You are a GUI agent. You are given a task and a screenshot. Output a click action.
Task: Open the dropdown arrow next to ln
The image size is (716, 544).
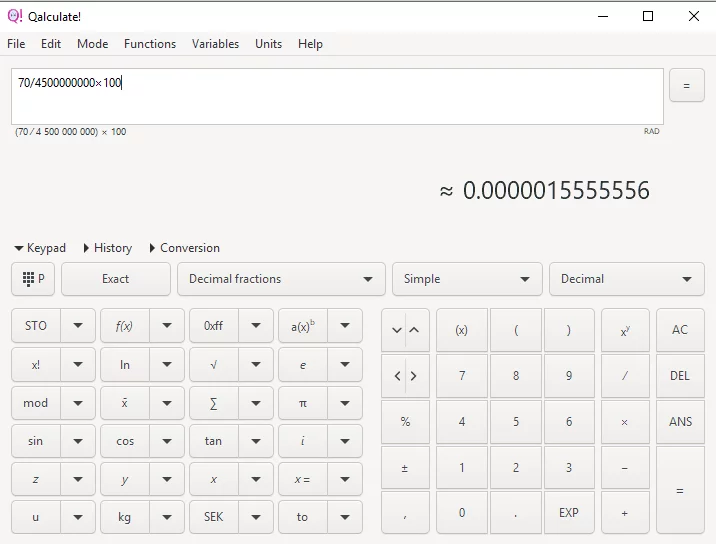[x=167, y=364]
